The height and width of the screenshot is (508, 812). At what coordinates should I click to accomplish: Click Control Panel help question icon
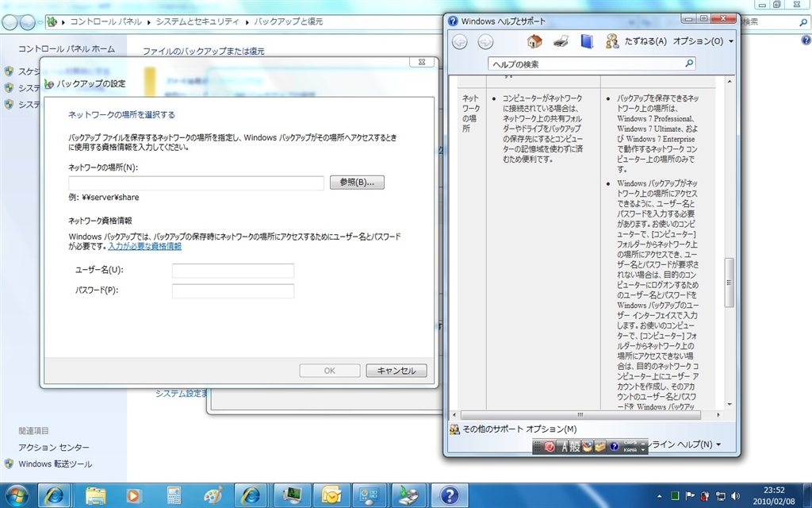click(806, 40)
